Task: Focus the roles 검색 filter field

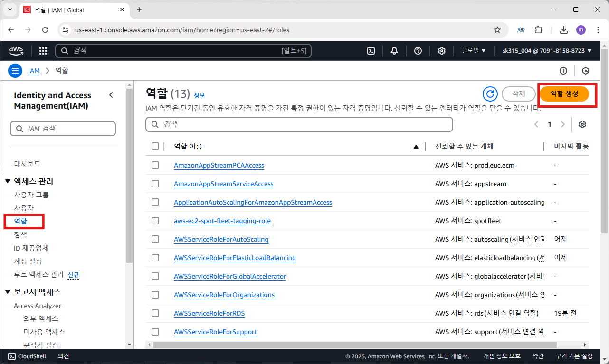Action: tap(299, 124)
